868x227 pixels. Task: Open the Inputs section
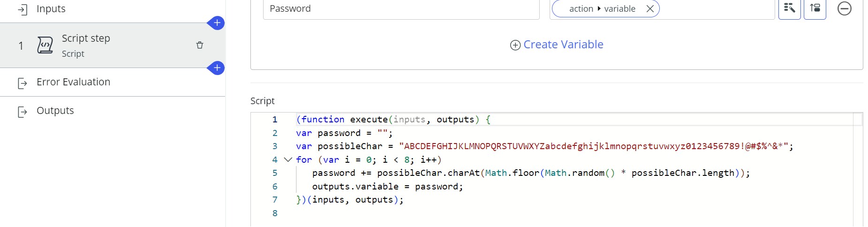[x=113, y=9]
